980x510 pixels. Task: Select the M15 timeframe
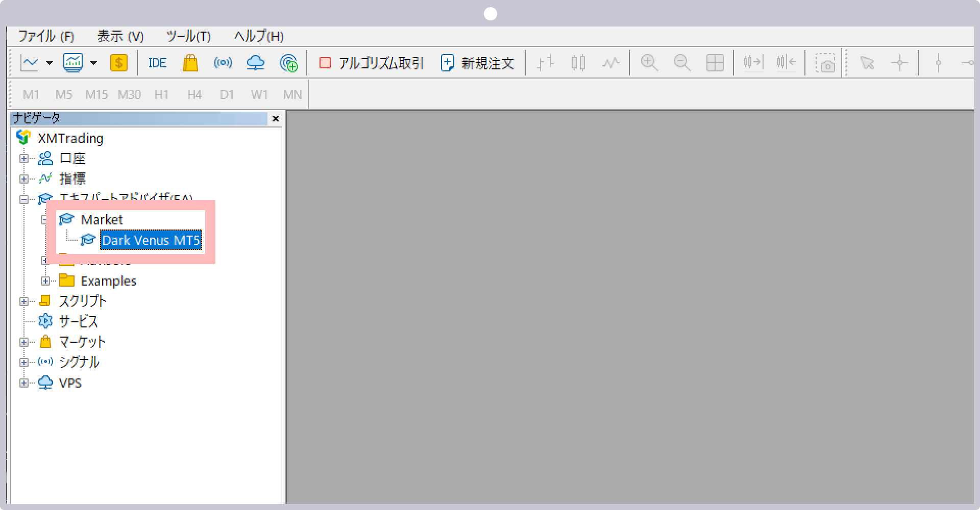pyautogui.click(x=96, y=95)
